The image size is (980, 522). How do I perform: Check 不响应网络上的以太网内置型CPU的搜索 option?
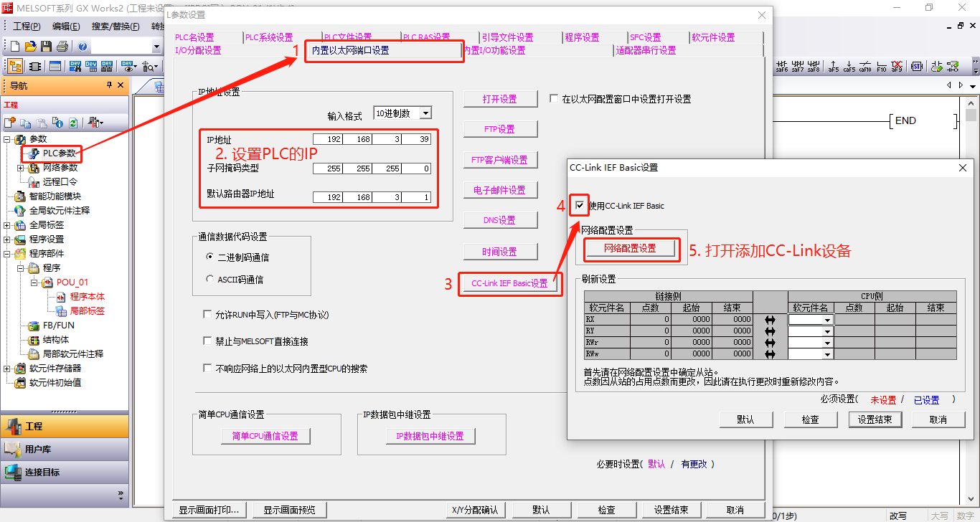(208, 369)
